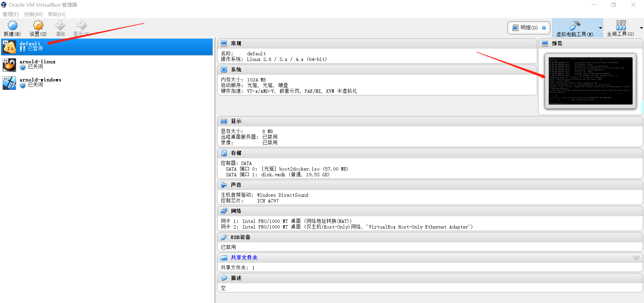Close the 明细 details toggle button
This screenshot has height=303, width=644.
[544, 28]
